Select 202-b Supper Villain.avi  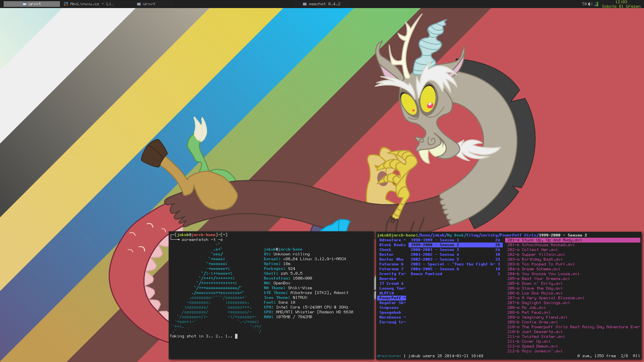coord(536,255)
